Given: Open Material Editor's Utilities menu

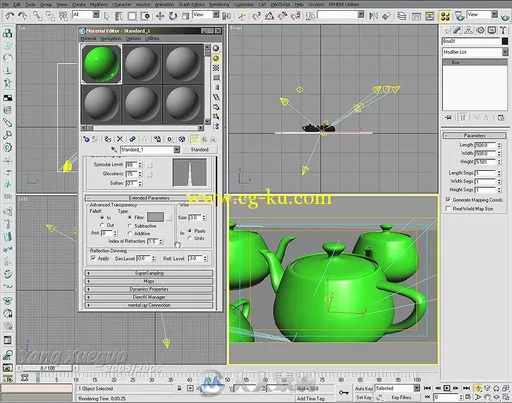Looking at the screenshot, I should (152, 39).
